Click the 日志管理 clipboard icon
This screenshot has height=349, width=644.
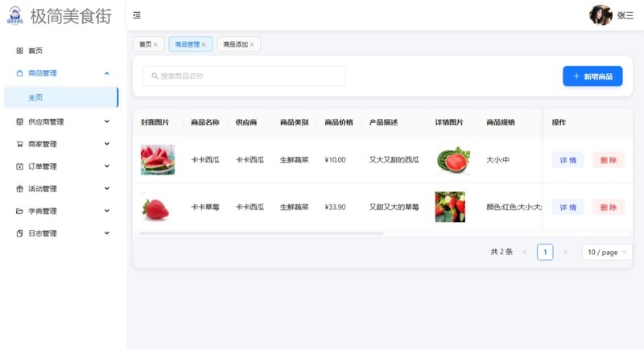click(x=19, y=233)
